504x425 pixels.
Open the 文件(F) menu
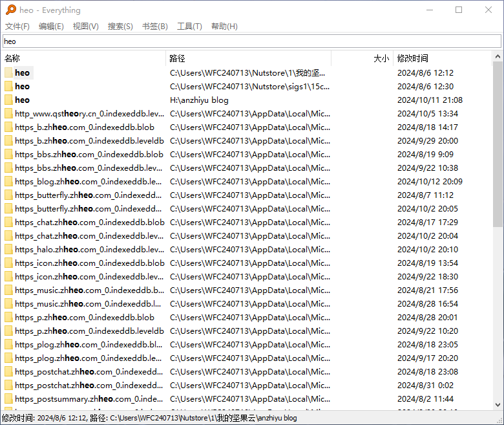(17, 27)
